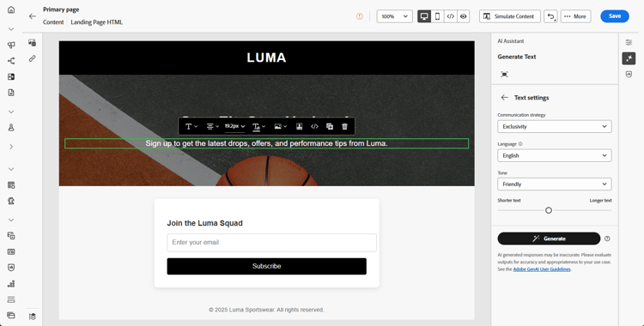Switch to mobile view preview
This screenshot has width=644, height=326.
(x=437, y=16)
